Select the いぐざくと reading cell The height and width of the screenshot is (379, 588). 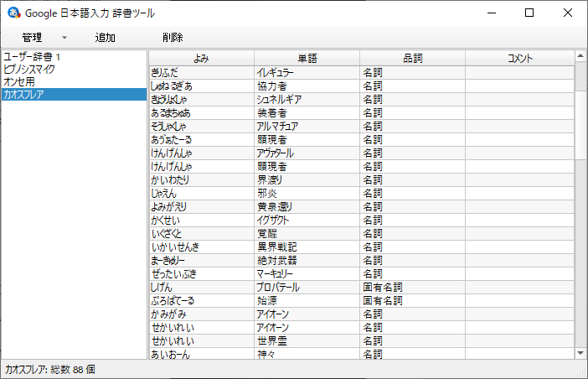[x=201, y=234]
